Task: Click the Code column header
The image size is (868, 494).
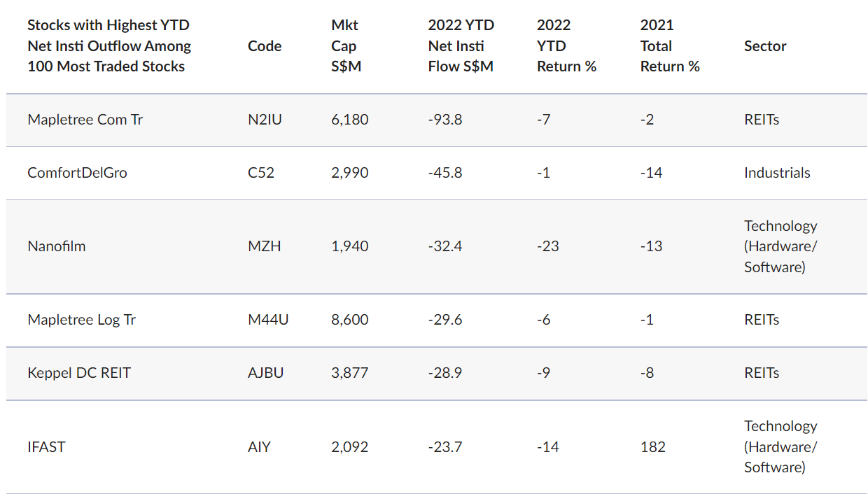Action: coord(265,46)
